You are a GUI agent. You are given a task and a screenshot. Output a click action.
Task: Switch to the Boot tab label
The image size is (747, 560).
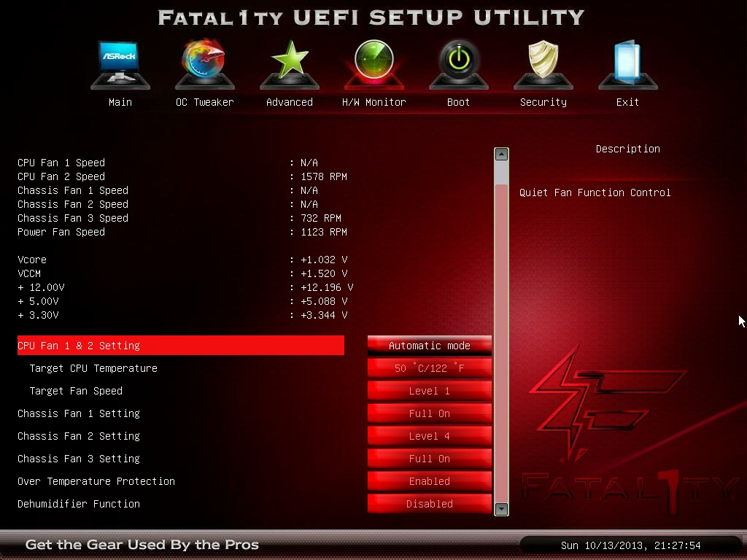point(458,102)
